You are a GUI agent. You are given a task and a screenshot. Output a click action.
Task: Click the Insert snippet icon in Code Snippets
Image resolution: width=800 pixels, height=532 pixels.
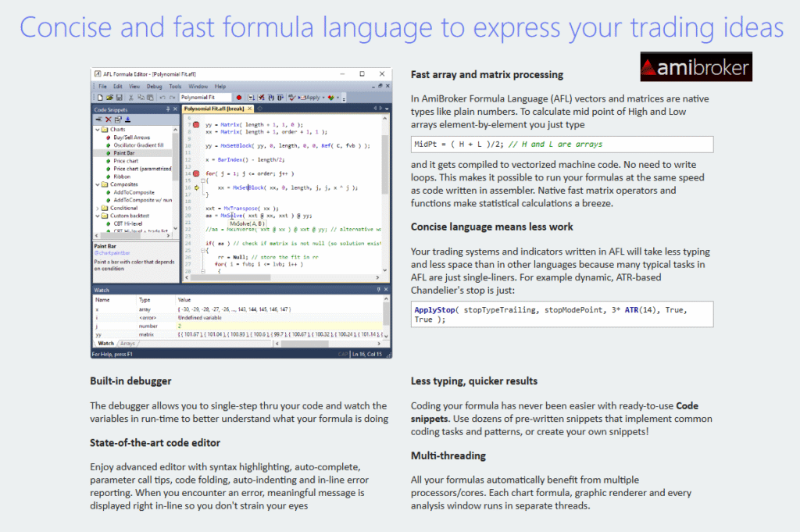coord(98,120)
